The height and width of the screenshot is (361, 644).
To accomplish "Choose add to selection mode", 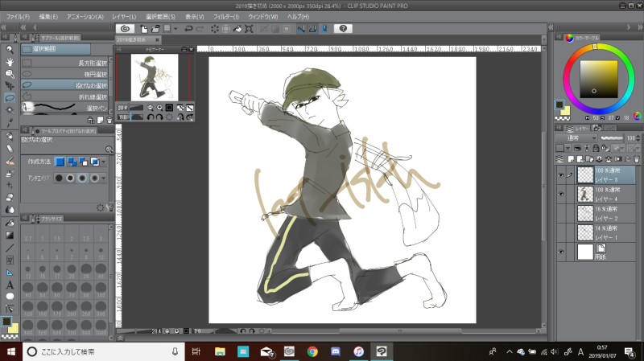I will click(72, 162).
